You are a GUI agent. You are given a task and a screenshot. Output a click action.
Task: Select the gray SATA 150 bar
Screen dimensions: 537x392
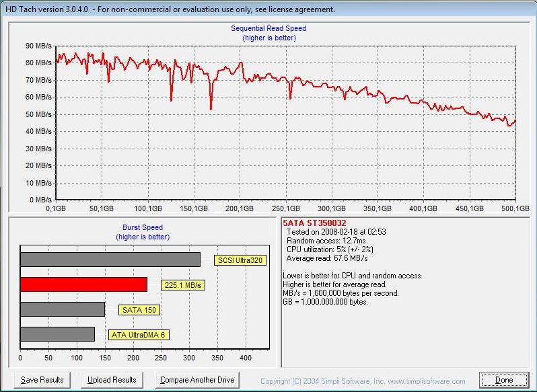(x=63, y=309)
